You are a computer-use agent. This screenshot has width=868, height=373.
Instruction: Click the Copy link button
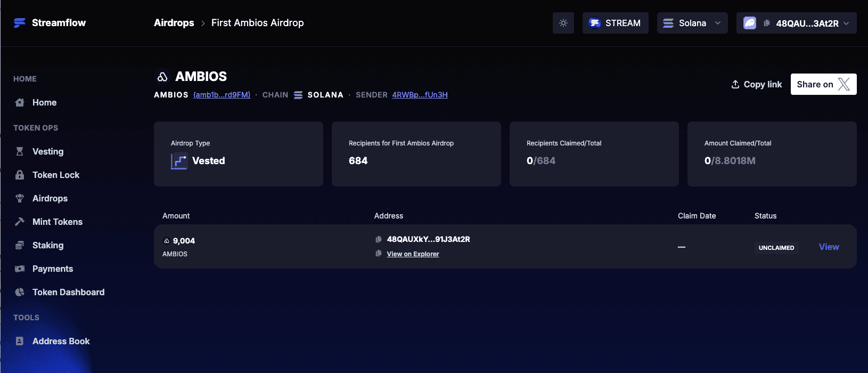[757, 84]
